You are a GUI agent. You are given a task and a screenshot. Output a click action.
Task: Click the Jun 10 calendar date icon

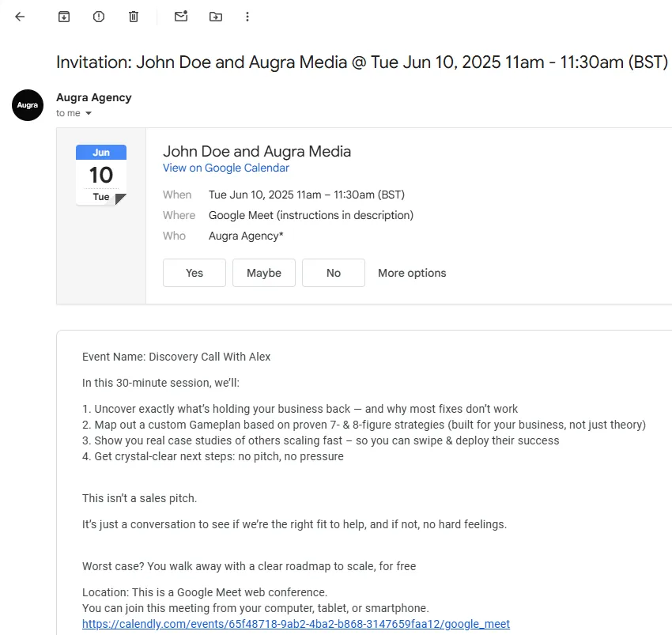[x=101, y=175]
